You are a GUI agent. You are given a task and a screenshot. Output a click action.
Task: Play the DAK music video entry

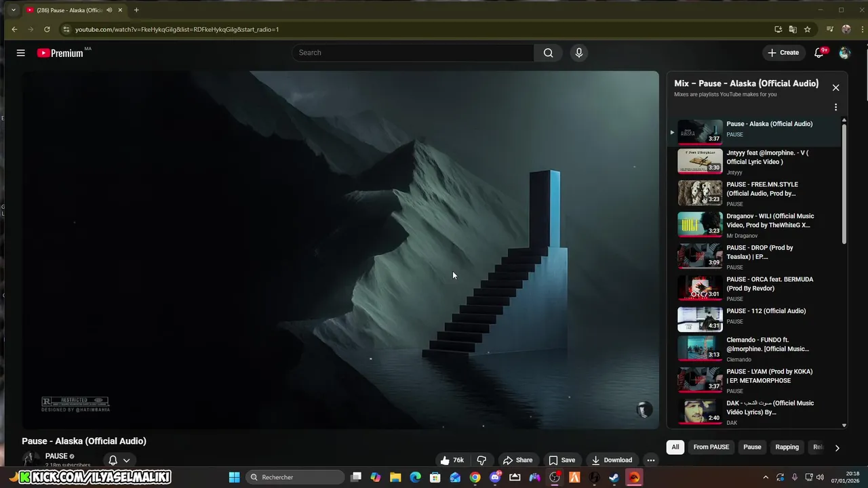755,413
